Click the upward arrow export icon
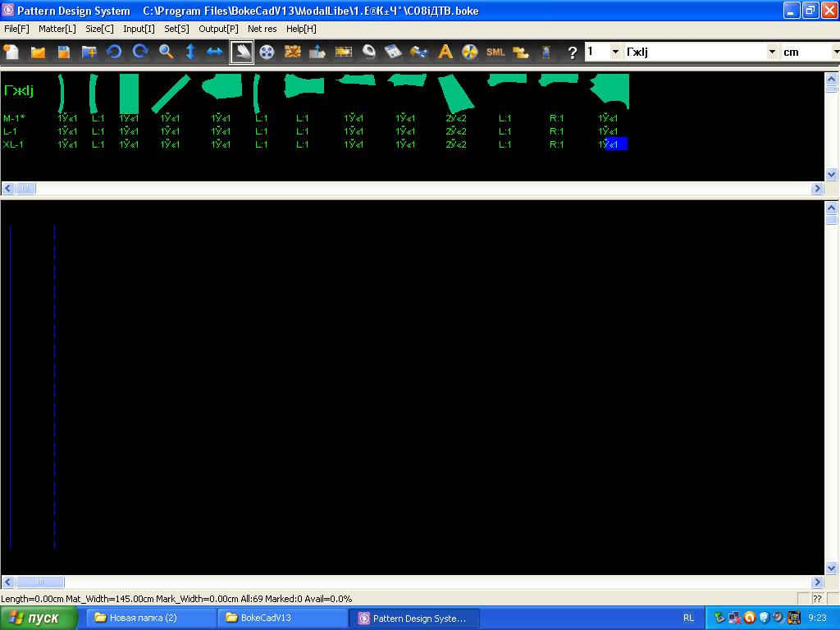 tap(317, 52)
